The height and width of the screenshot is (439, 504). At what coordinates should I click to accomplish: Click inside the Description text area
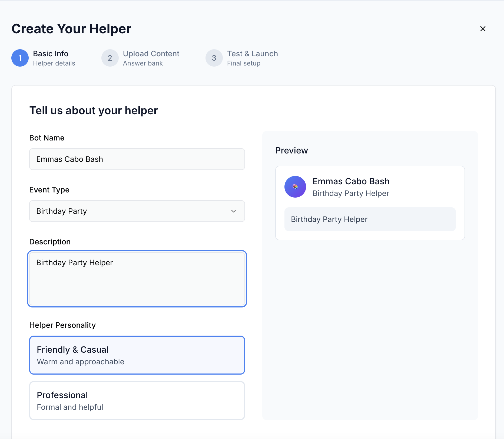(x=137, y=279)
